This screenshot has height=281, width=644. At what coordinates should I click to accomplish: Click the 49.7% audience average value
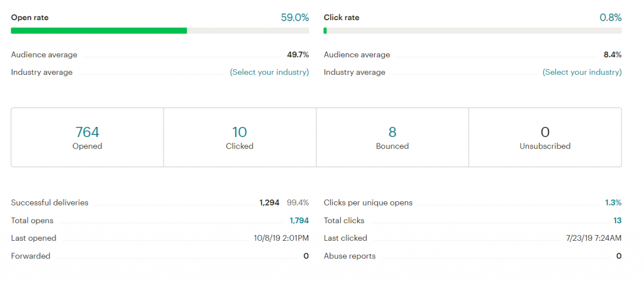click(x=297, y=55)
